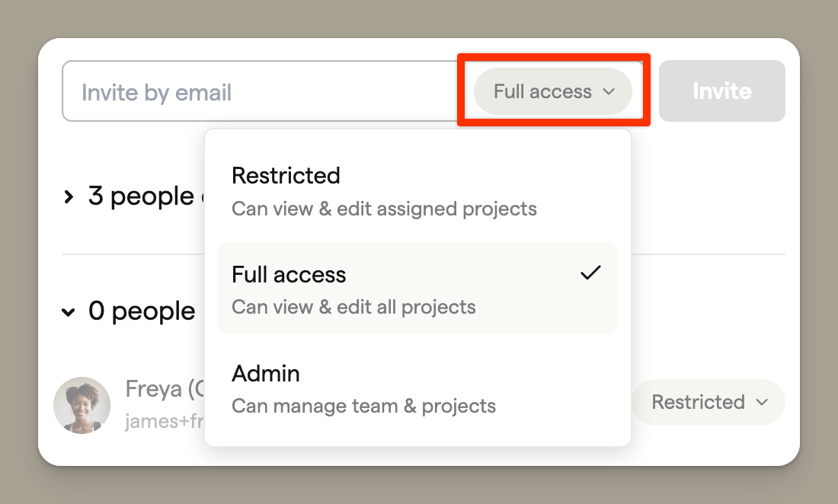Click the 0 people heading text
This screenshot has width=838, height=504.
pyautogui.click(x=142, y=311)
